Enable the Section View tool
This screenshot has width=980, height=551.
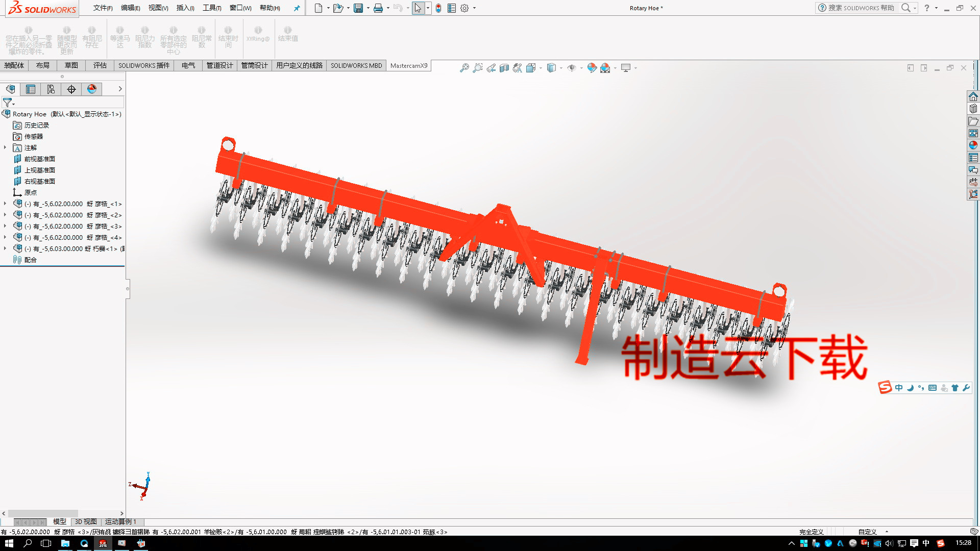click(504, 67)
